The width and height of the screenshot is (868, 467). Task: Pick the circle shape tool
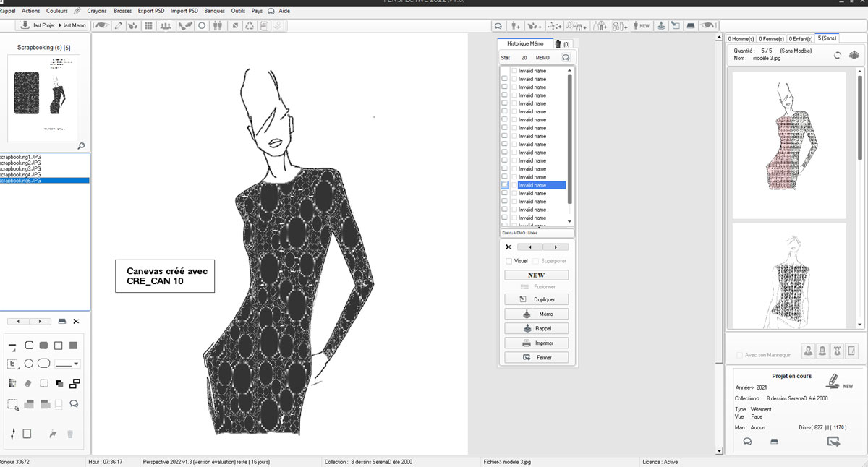tap(29, 364)
